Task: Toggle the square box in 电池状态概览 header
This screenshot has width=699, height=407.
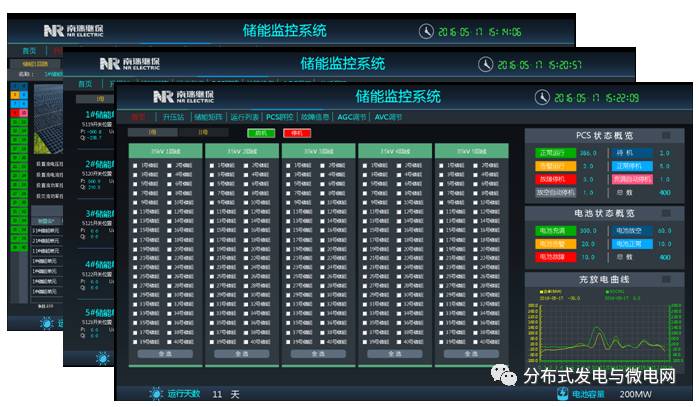Action: [666, 213]
